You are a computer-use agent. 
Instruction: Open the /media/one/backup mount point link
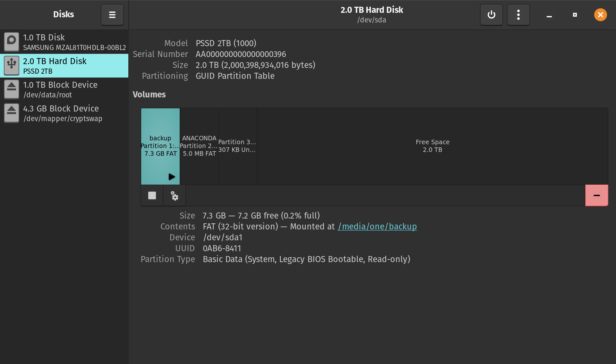[377, 227]
